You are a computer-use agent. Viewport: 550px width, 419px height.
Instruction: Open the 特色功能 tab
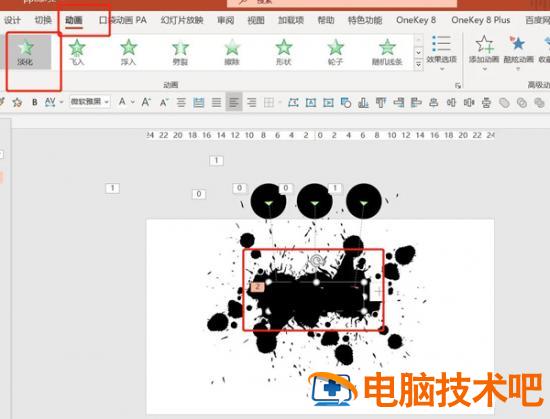click(365, 20)
